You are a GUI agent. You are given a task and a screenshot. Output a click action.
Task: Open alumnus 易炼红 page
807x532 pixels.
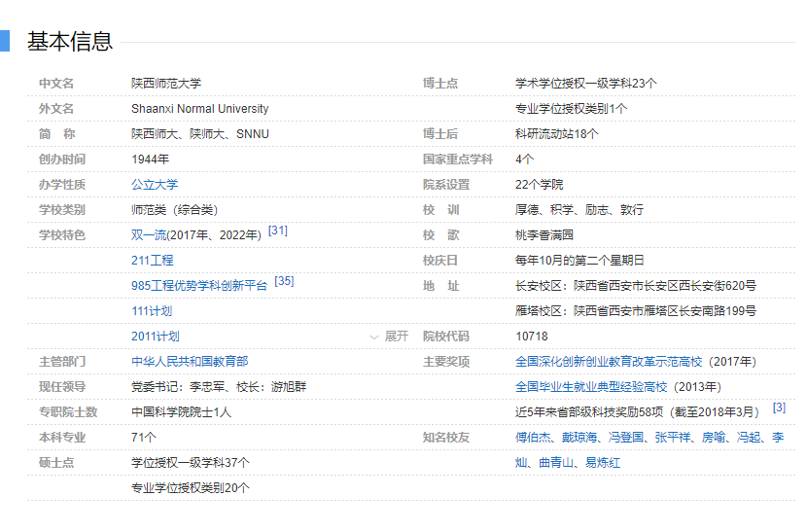[603, 463]
